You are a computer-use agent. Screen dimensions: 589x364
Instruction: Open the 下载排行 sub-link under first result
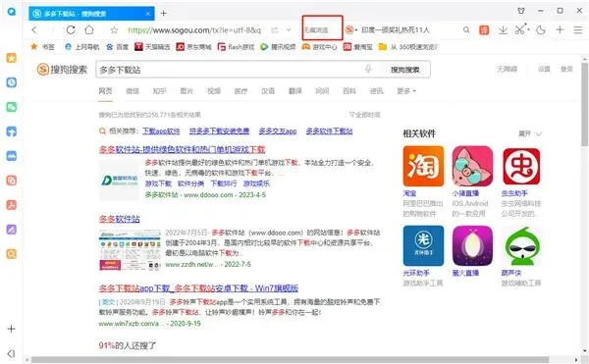[x=224, y=183]
